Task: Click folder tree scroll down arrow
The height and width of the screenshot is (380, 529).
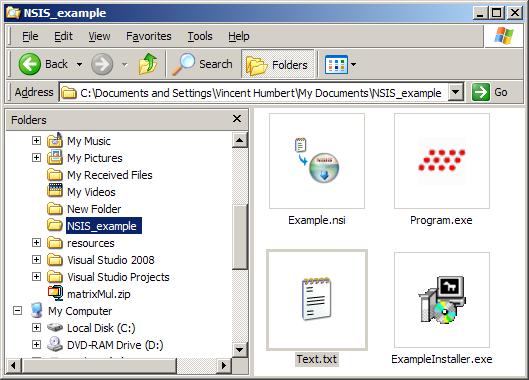Action: tap(240, 349)
